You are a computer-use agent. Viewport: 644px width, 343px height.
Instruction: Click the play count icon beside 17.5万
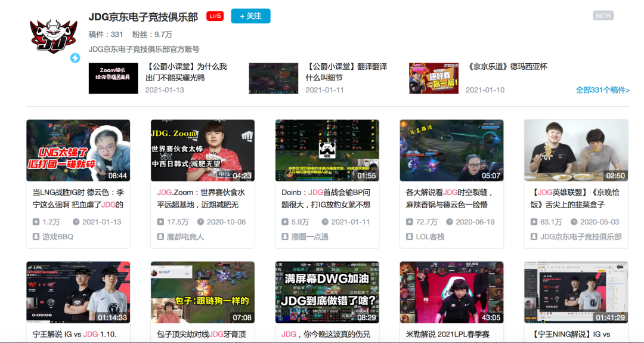click(x=160, y=222)
